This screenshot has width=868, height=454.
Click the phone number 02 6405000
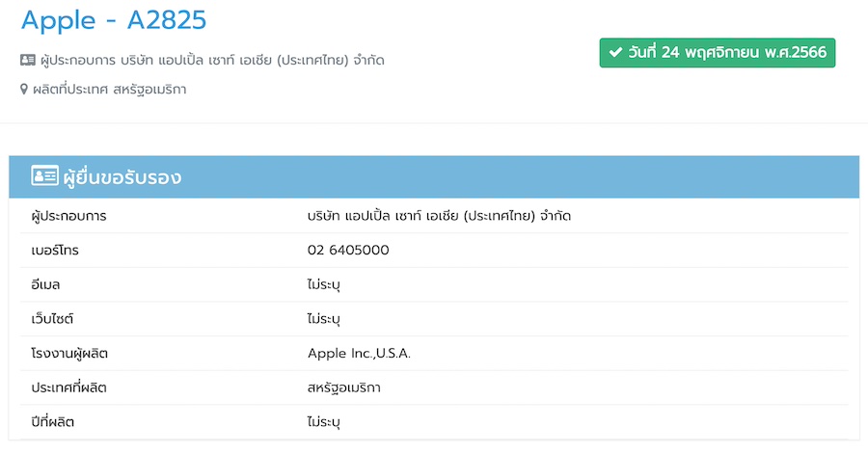coord(348,251)
